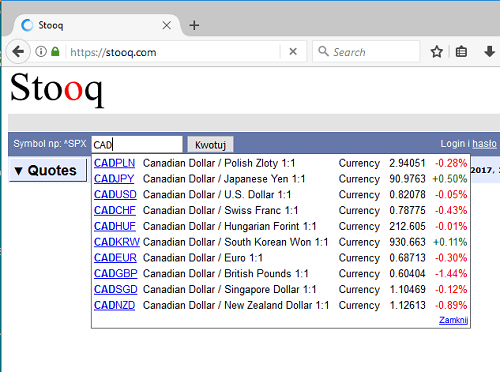Click the -0.89% change value

451,305
